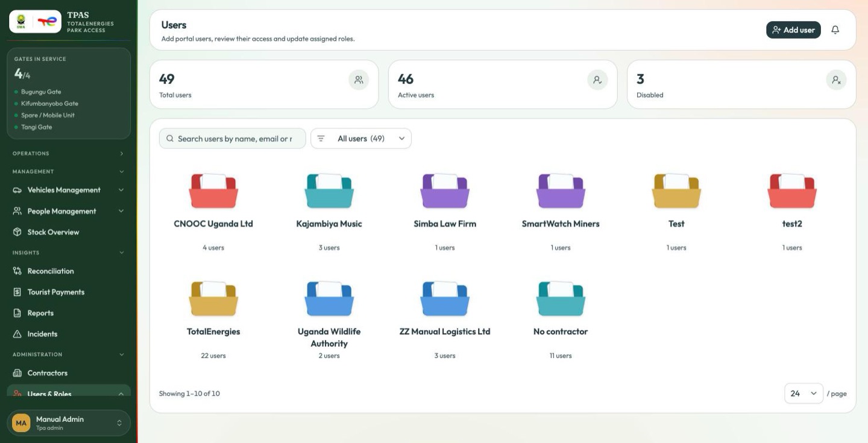868x443 pixels.
Task: Open the 24 per page dropdown
Action: click(x=804, y=394)
